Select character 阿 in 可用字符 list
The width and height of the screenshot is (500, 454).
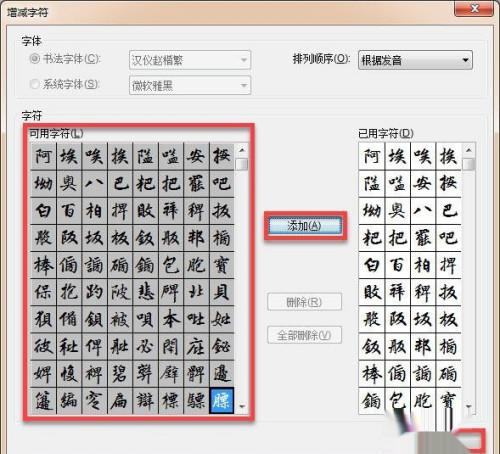point(43,156)
